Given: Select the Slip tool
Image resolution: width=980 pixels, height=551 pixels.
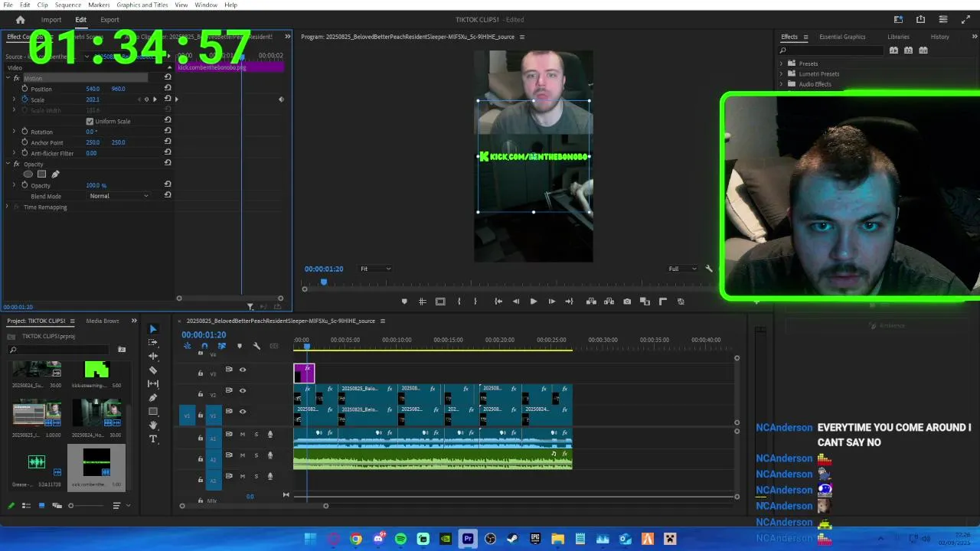Looking at the screenshot, I should (153, 384).
